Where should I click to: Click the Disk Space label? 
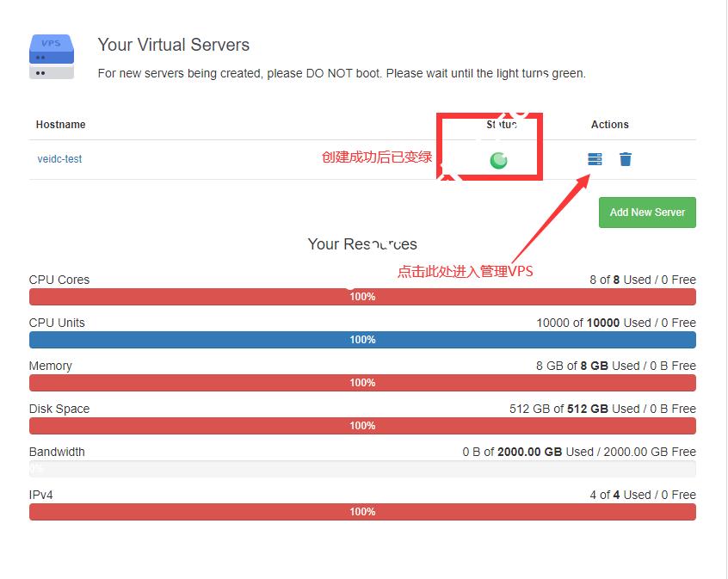tap(59, 409)
